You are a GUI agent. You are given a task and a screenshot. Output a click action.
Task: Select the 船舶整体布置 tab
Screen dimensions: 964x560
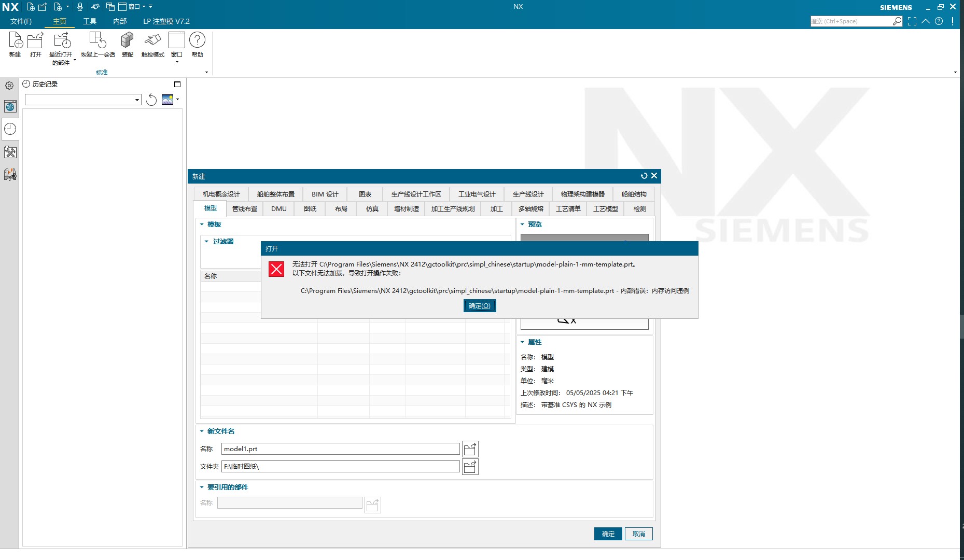[x=276, y=194]
